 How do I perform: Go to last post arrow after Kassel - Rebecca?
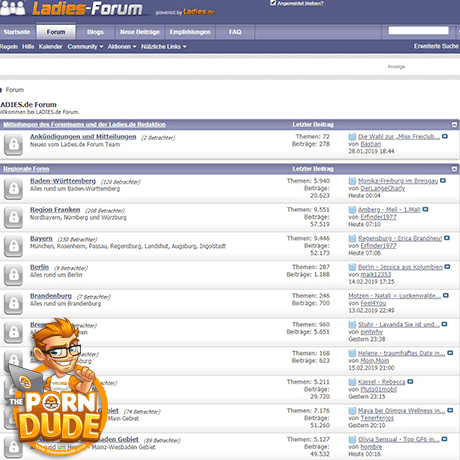410,381
